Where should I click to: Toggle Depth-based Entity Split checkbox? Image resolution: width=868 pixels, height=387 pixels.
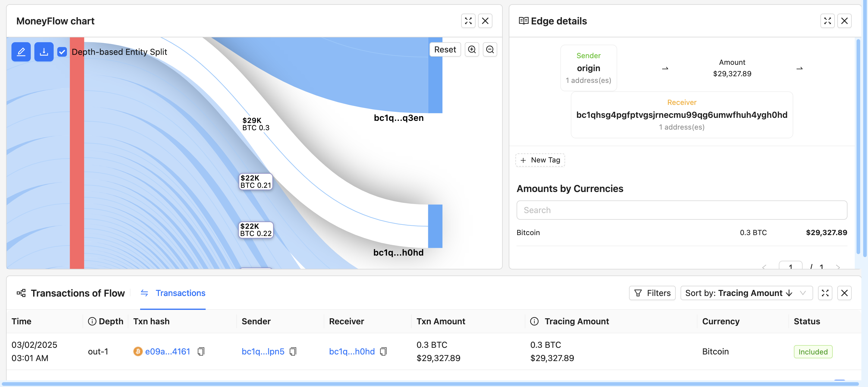tap(62, 52)
